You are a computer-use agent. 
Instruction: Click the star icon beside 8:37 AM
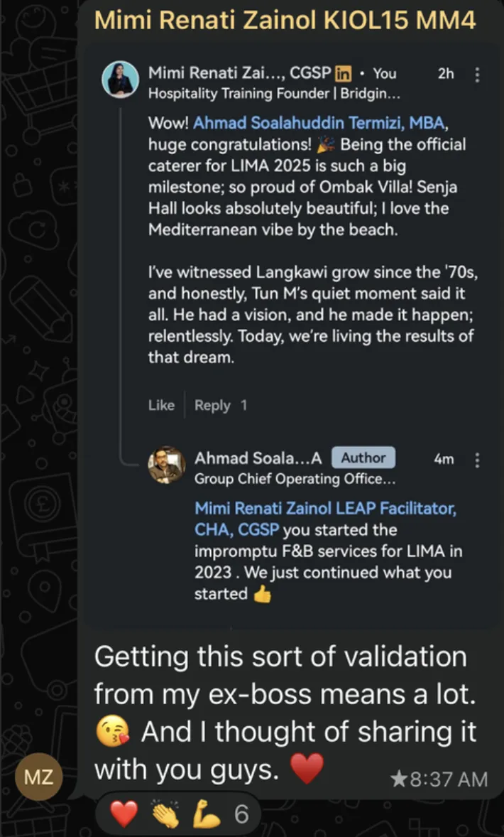tap(398, 779)
